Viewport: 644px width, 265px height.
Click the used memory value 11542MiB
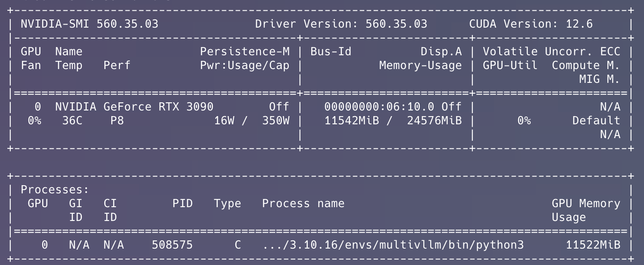coord(351,120)
